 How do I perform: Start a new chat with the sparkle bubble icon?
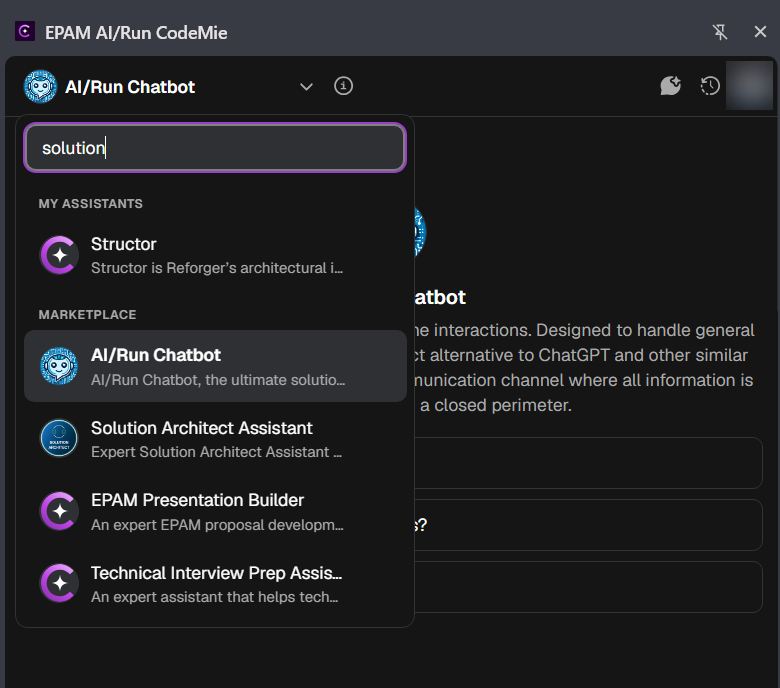click(670, 86)
